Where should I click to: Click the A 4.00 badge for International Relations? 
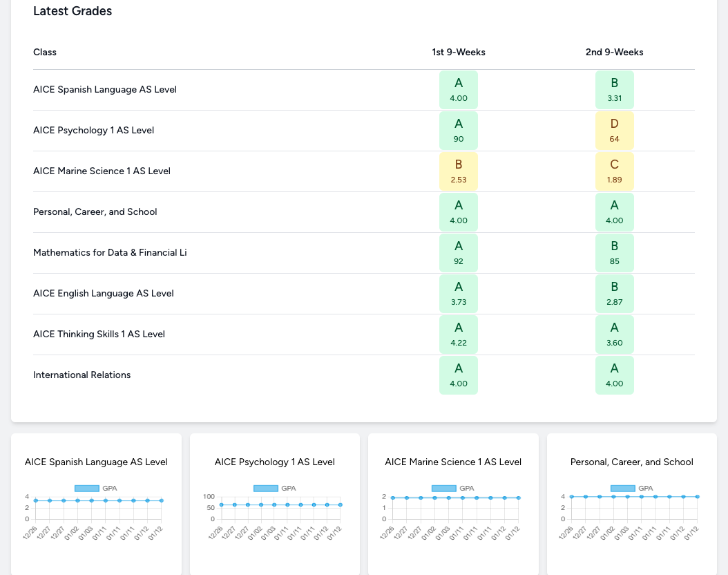(x=614, y=375)
